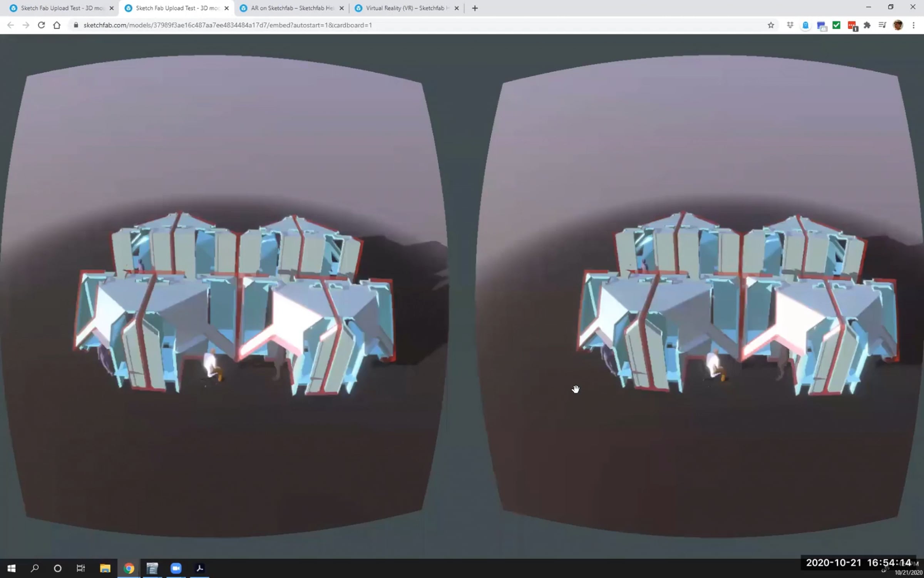Screen dimensions: 924x578
Task: Open the Extensions puzzle piece menu
Action: pyautogui.click(x=867, y=25)
